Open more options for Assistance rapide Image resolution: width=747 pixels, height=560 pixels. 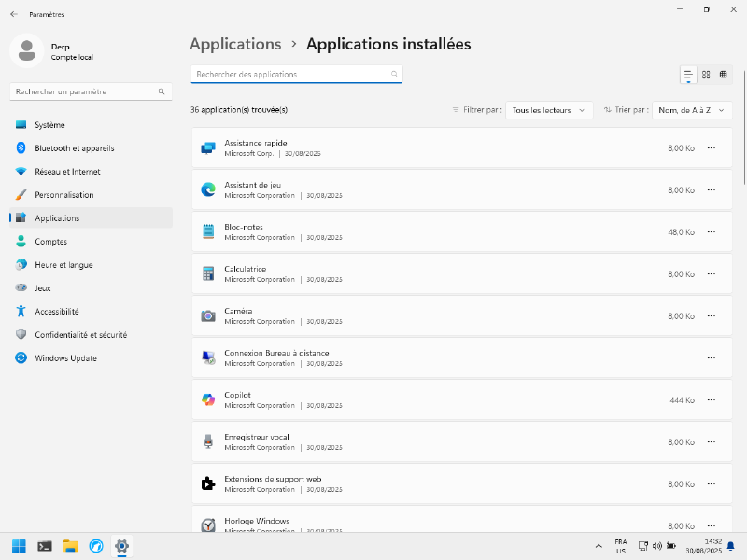coord(712,147)
